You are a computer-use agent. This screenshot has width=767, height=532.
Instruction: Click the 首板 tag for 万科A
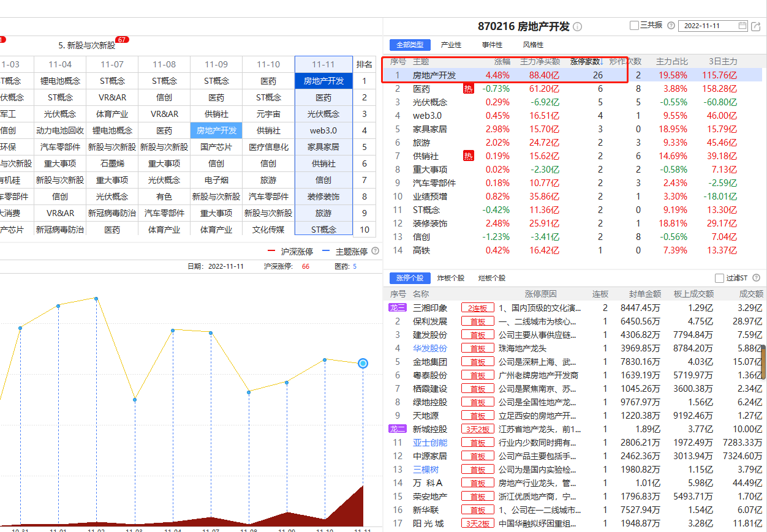478,483
